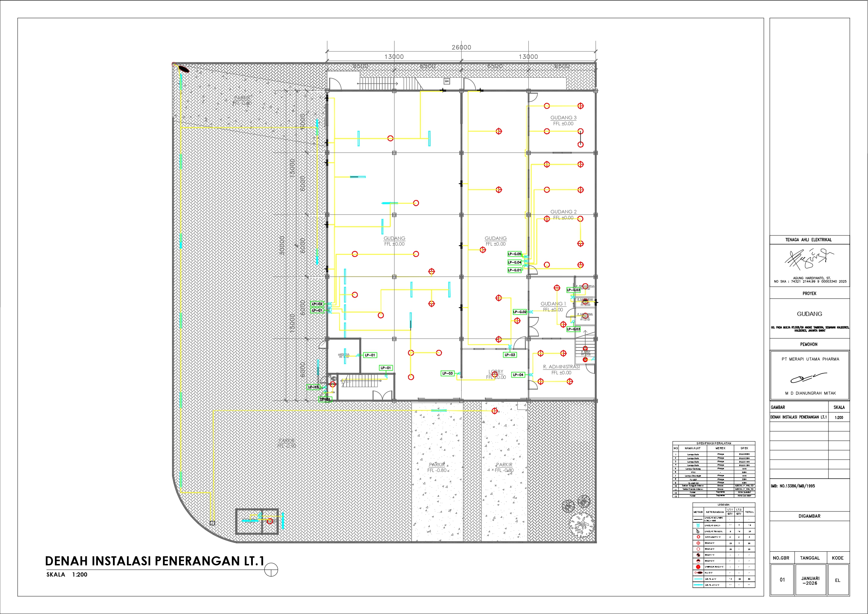Viewport: 868px width, 614px height.
Task: Click the double switch symbol in the legend
Action: coord(698,525)
